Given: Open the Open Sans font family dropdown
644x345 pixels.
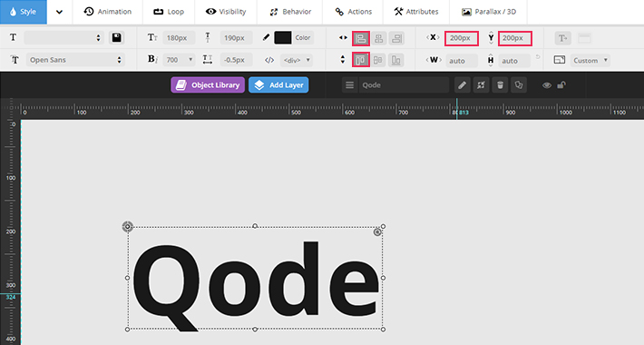Looking at the screenshot, I should (75, 60).
